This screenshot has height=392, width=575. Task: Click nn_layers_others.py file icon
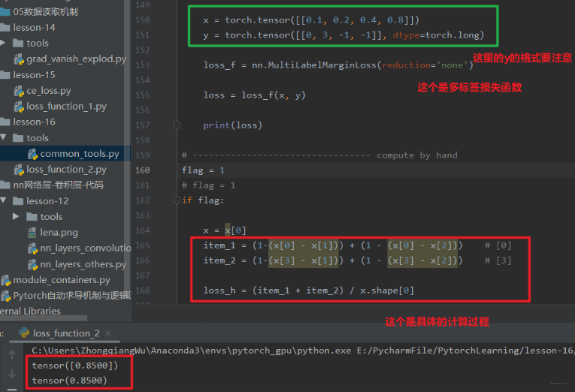pyautogui.click(x=32, y=264)
